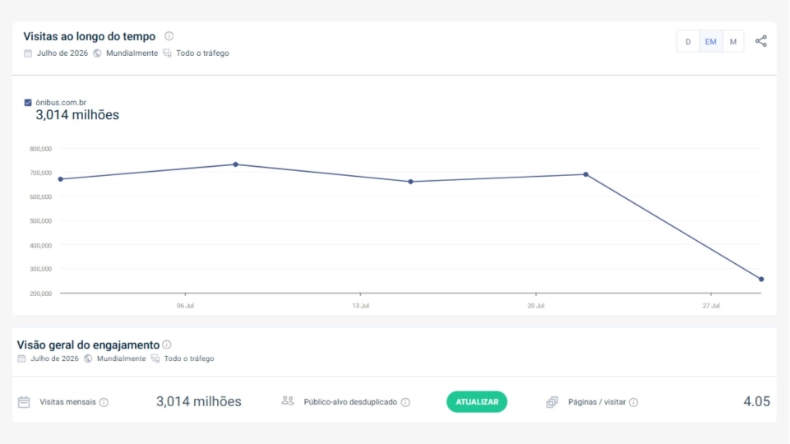Click the calendar icon beside Visitas mensais
Screen dimensions: 790x444
pos(24,402)
